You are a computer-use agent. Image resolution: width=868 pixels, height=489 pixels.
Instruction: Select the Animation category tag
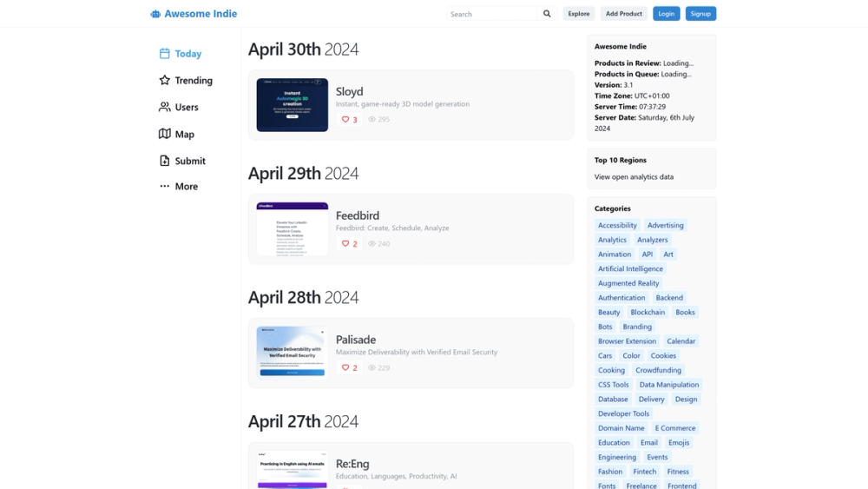click(615, 254)
